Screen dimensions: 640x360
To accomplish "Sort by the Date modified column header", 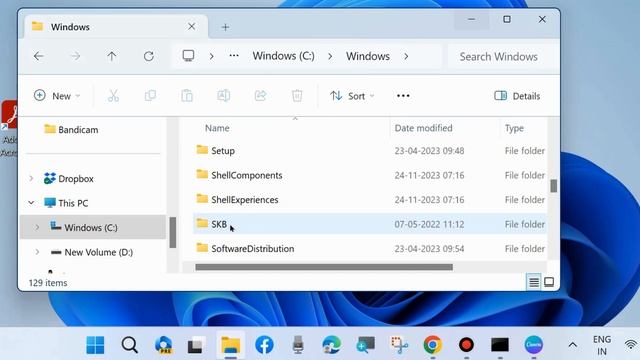I will coord(423,128).
